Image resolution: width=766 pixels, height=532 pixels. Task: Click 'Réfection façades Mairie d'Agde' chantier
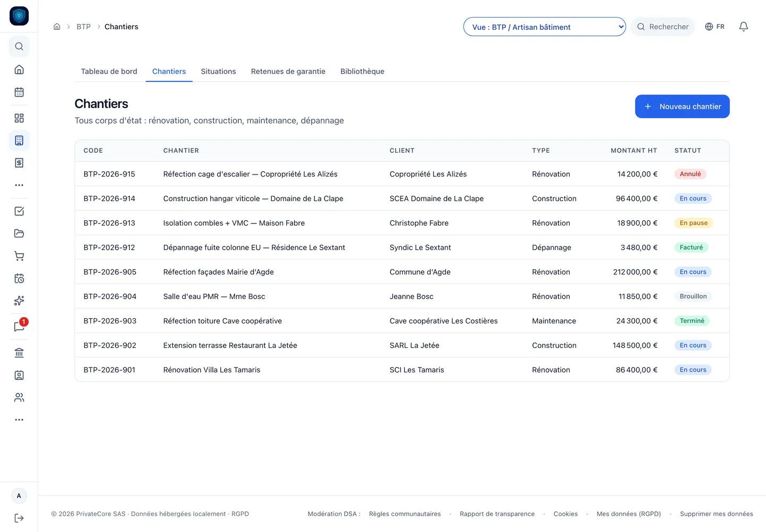(x=219, y=272)
